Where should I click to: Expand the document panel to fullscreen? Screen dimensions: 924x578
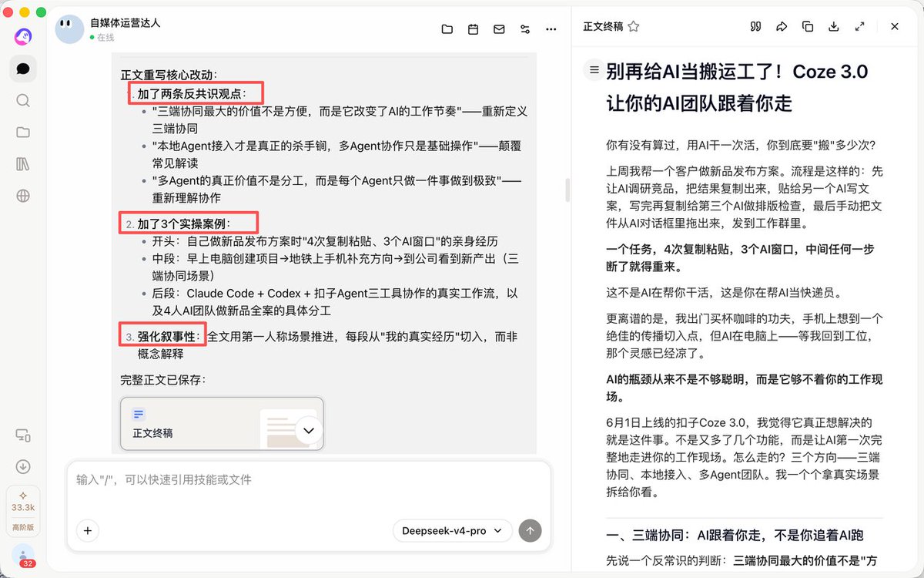click(x=859, y=26)
